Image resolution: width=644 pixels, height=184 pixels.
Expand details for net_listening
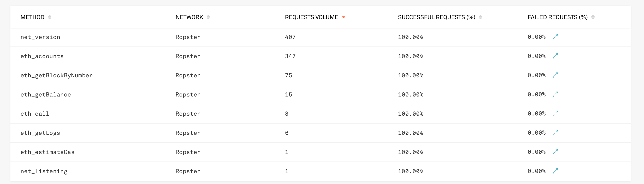pyautogui.click(x=555, y=171)
